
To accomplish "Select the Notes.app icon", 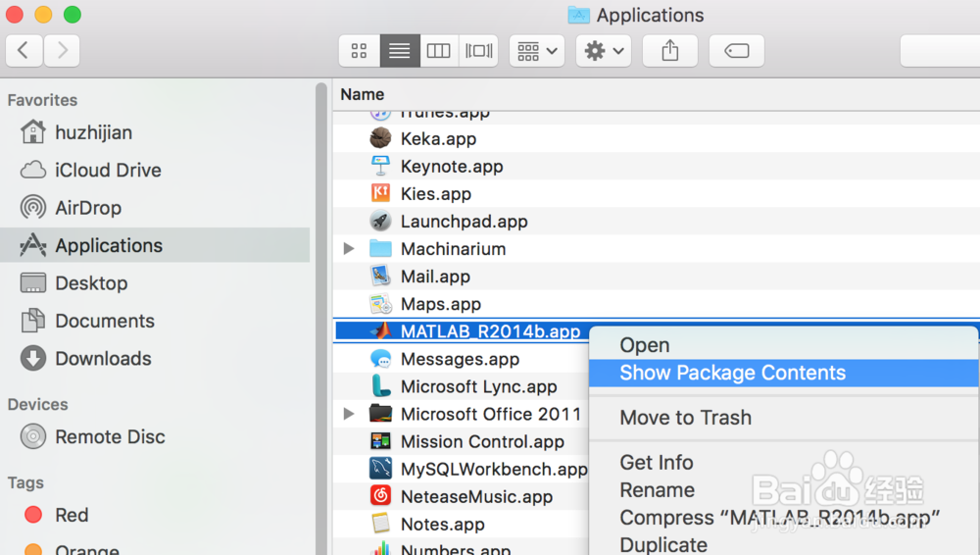I will click(380, 524).
